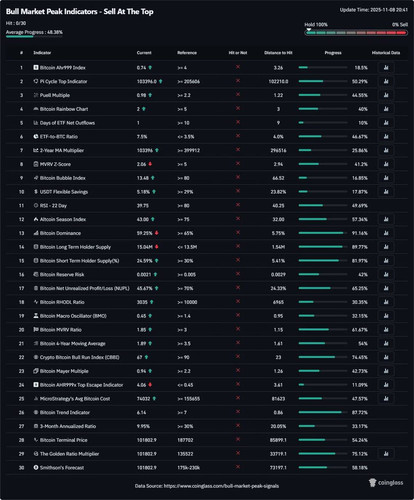This screenshot has width=414, height=500.
Task: View historical chart for Bitcoin Macro Oscillator
Action: [x=386, y=316]
